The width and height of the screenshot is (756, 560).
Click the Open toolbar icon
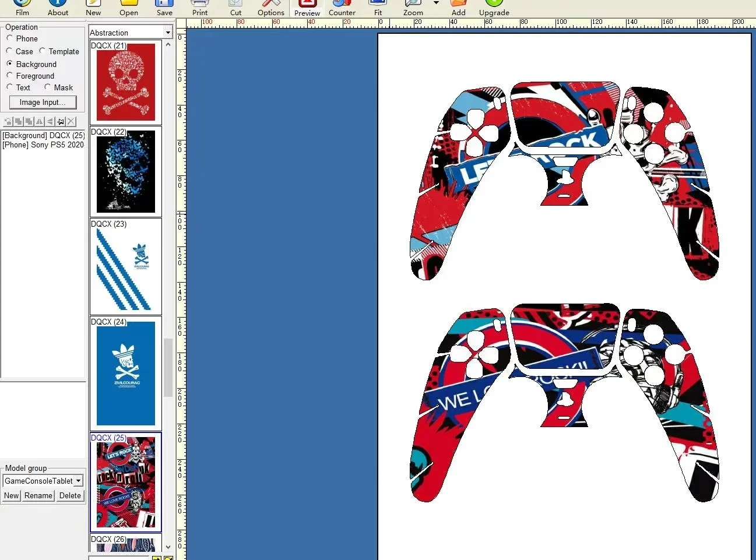coord(129,8)
